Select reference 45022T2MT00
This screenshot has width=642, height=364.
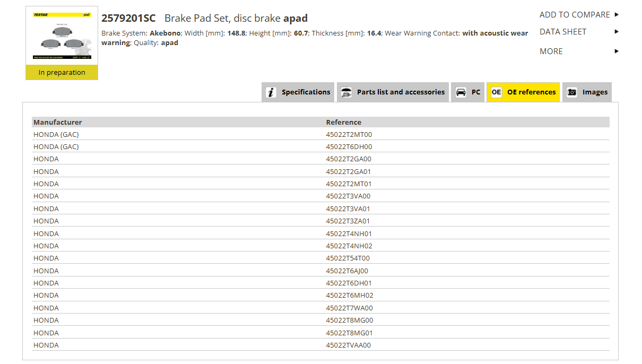tap(349, 135)
